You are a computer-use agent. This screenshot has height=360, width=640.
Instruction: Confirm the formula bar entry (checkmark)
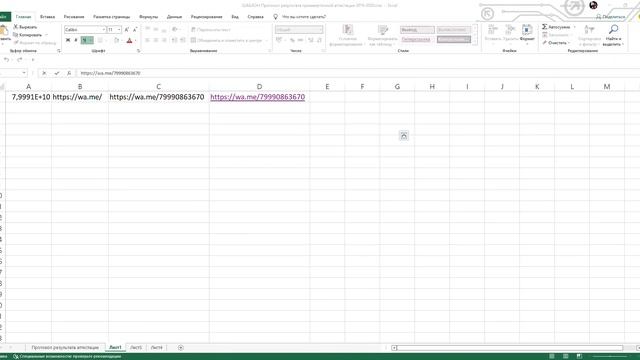coord(57,73)
